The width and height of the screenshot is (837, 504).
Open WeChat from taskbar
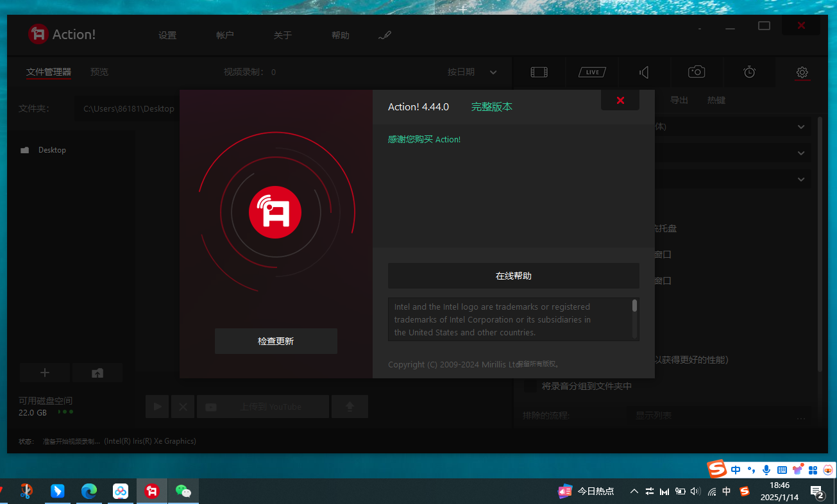click(183, 491)
